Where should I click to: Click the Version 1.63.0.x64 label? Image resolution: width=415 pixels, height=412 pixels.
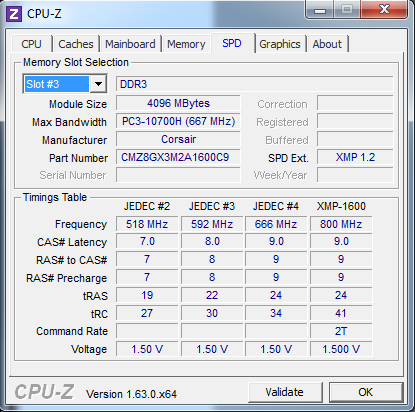131,394
